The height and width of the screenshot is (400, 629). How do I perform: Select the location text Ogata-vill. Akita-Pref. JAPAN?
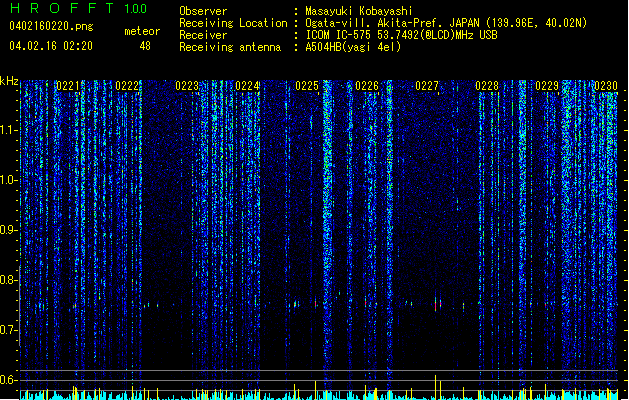click(392, 23)
